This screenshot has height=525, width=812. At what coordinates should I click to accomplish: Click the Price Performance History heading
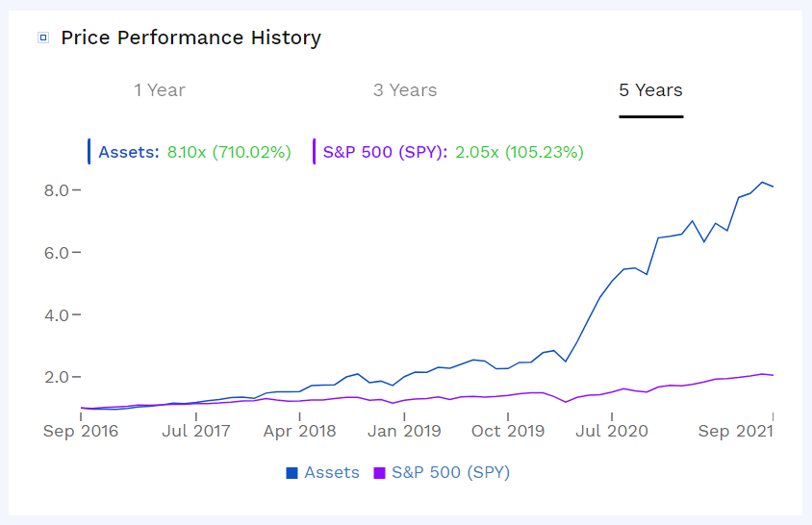click(x=190, y=38)
